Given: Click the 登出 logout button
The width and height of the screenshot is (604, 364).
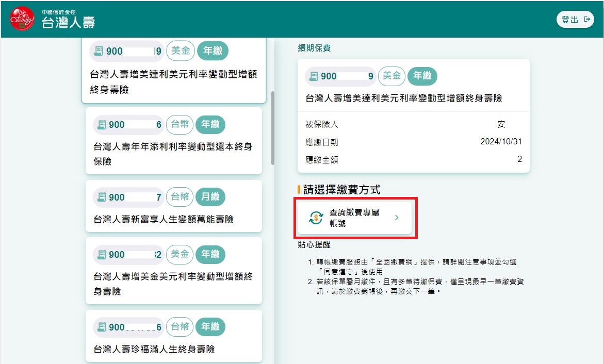Looking at the screenshot, I should pos(575,19).
